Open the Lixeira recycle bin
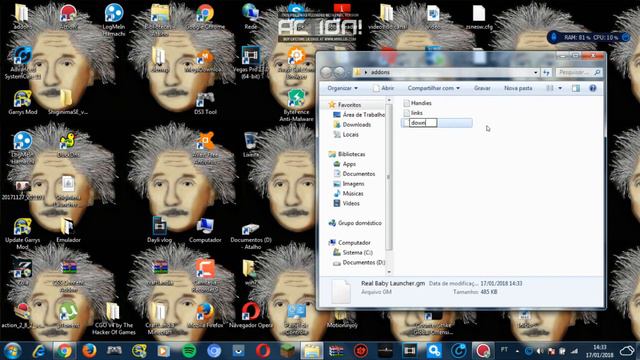The width and height of the screenshot is (640, 360). pyautogui.click(x=251, y=145)
